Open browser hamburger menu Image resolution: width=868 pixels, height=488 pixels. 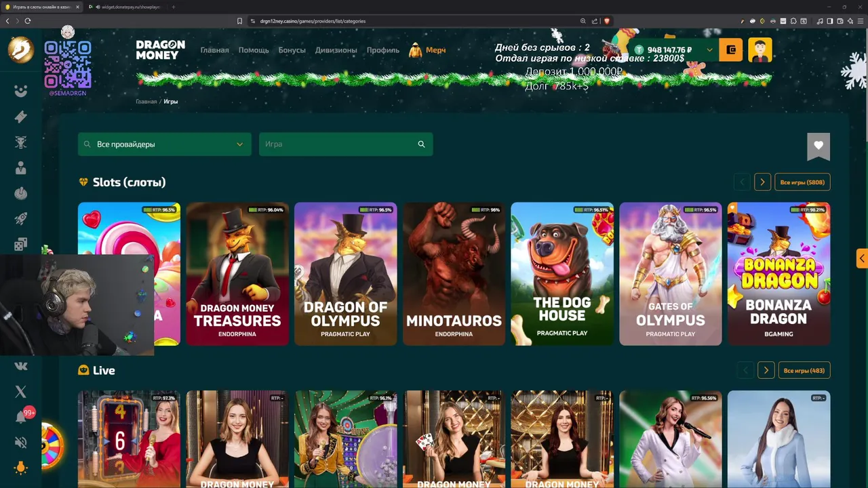point(860,21)
